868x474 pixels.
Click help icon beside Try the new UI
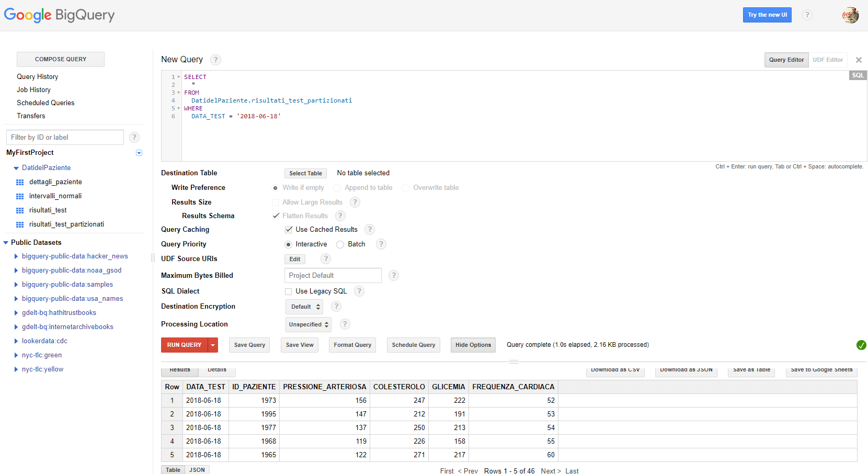pos(807,15)
